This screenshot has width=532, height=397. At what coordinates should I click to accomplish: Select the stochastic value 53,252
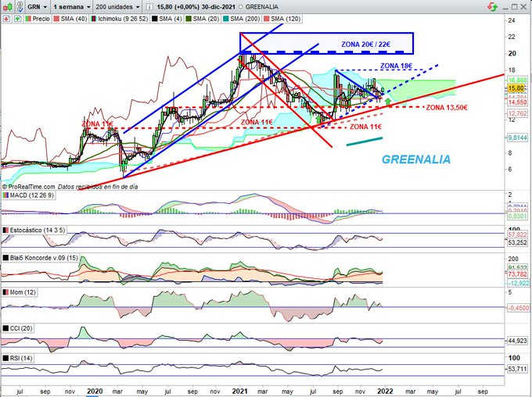tap(518, 242)
